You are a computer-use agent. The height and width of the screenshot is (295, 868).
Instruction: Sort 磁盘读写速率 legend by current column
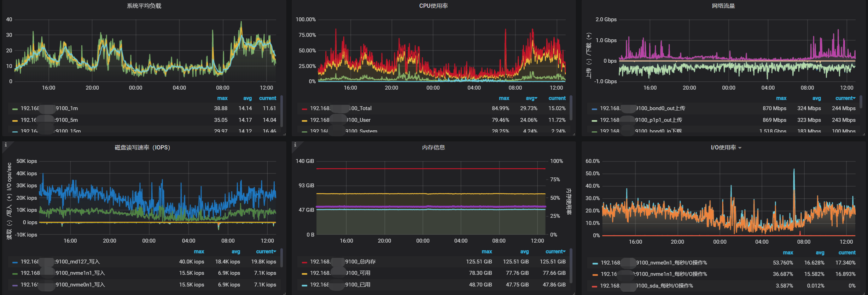click(266, 251)
